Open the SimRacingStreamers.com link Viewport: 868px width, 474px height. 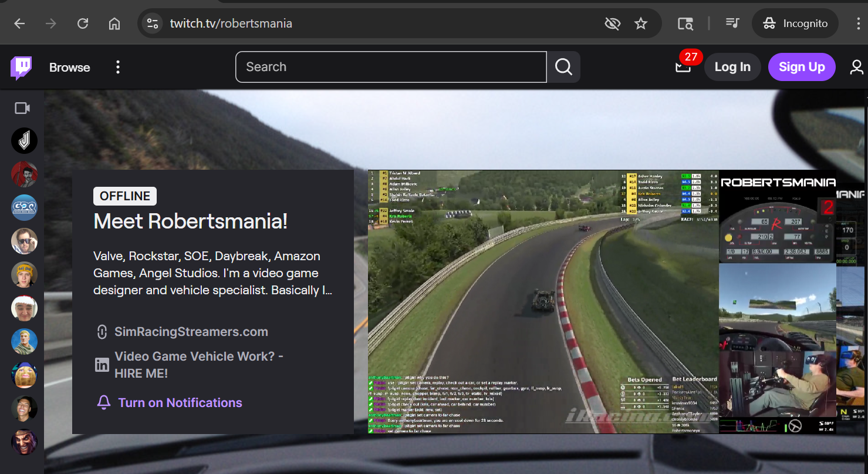click(x=191, y=332)
